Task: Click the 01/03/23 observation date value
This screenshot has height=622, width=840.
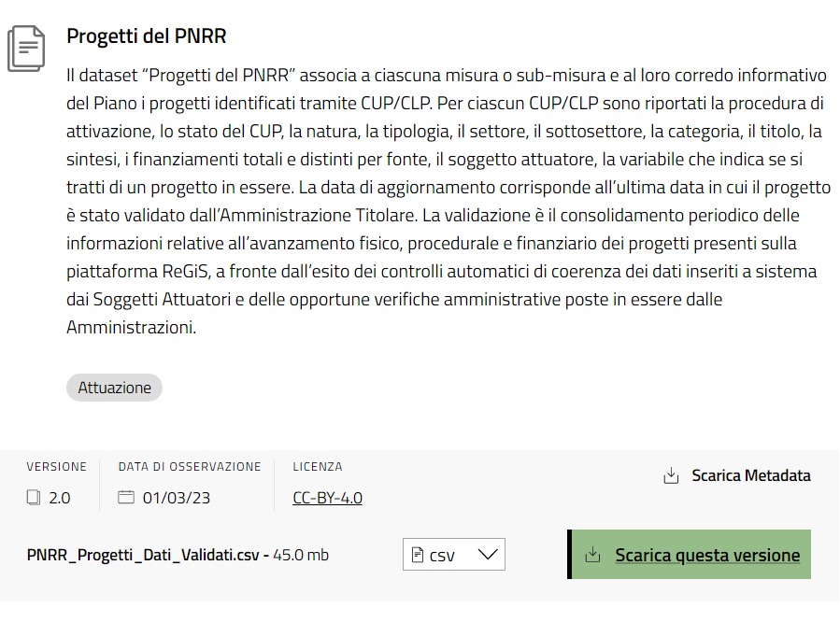Action: (x=177, y=498)
